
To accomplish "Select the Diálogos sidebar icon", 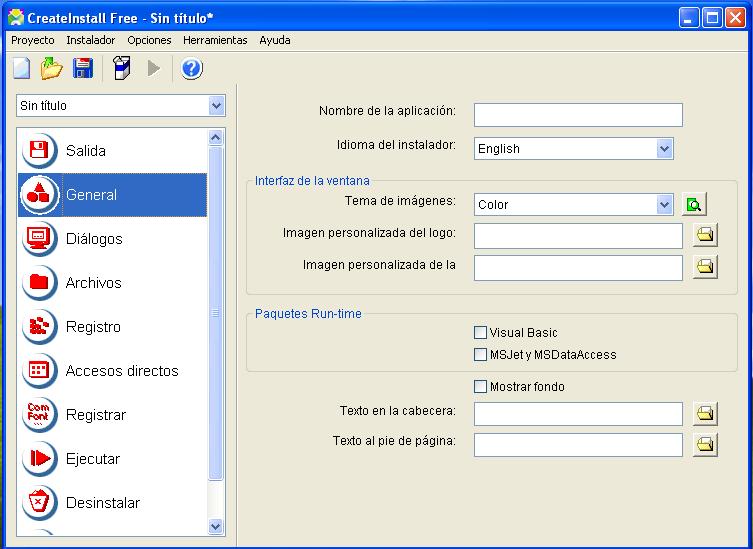I will pos(39,239).
